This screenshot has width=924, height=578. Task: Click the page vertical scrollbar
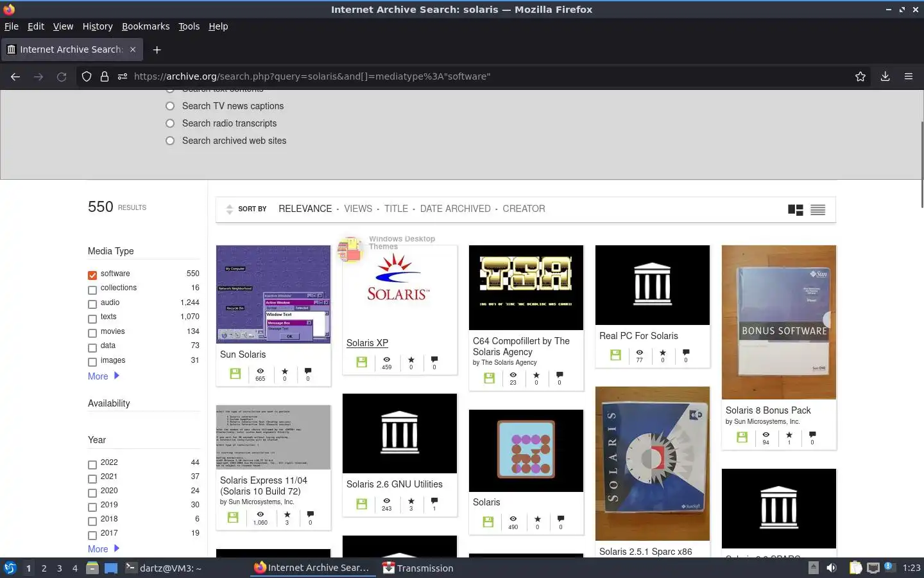(921, 164)
